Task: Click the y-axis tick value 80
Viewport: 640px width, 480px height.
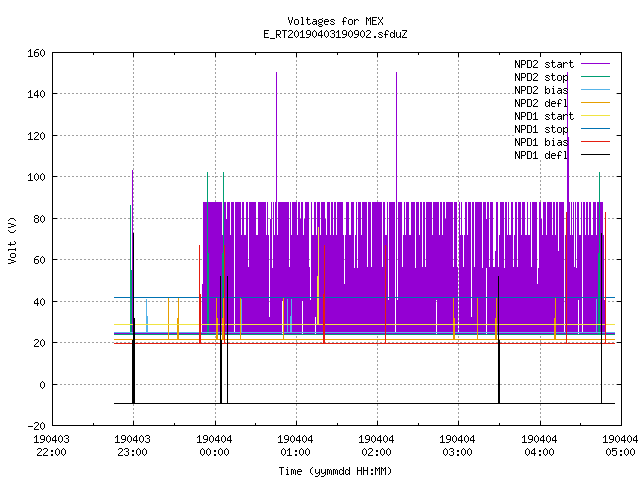Action: coord(39,219)
